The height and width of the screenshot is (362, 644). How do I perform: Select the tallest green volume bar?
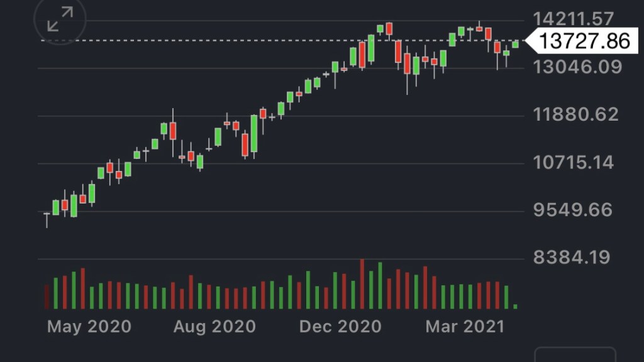tap(380, 285)
